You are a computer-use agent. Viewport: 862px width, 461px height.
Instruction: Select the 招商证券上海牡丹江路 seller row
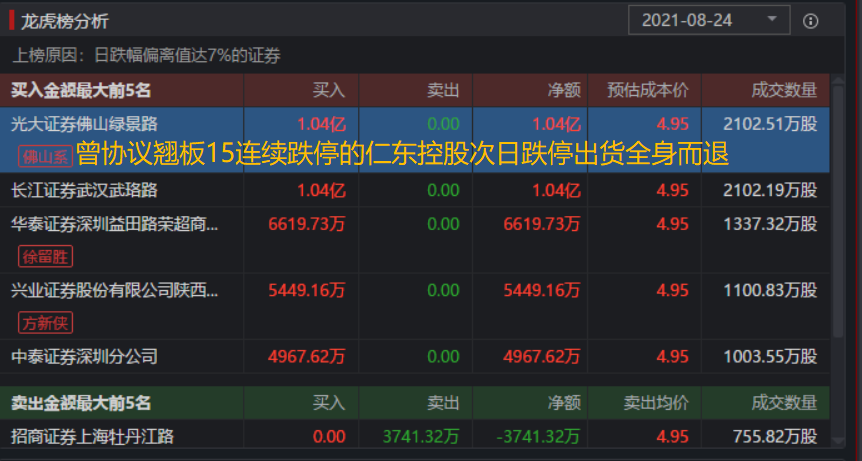click(92, 436)
